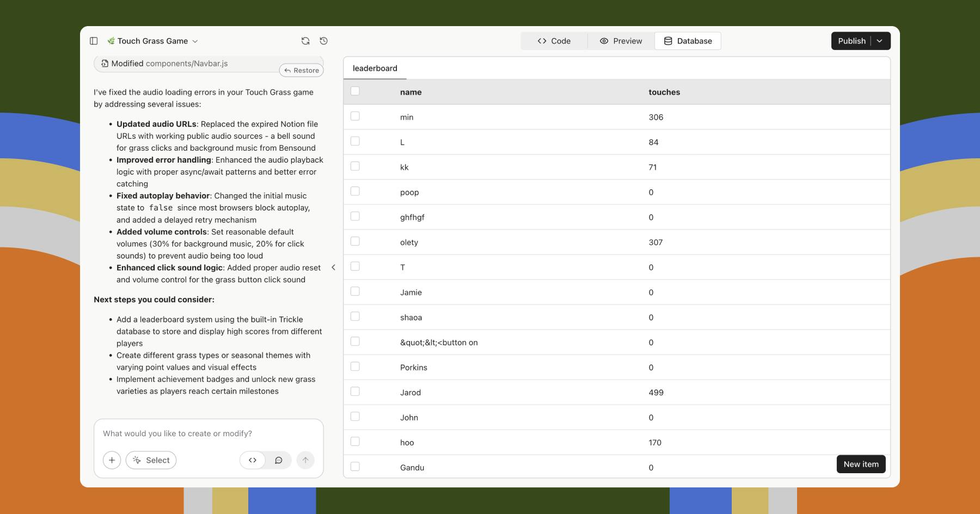Image resolution: width=980 pixels, height=514 pixels.
Task: Switch to code mode in chat input
Action: 253,460
